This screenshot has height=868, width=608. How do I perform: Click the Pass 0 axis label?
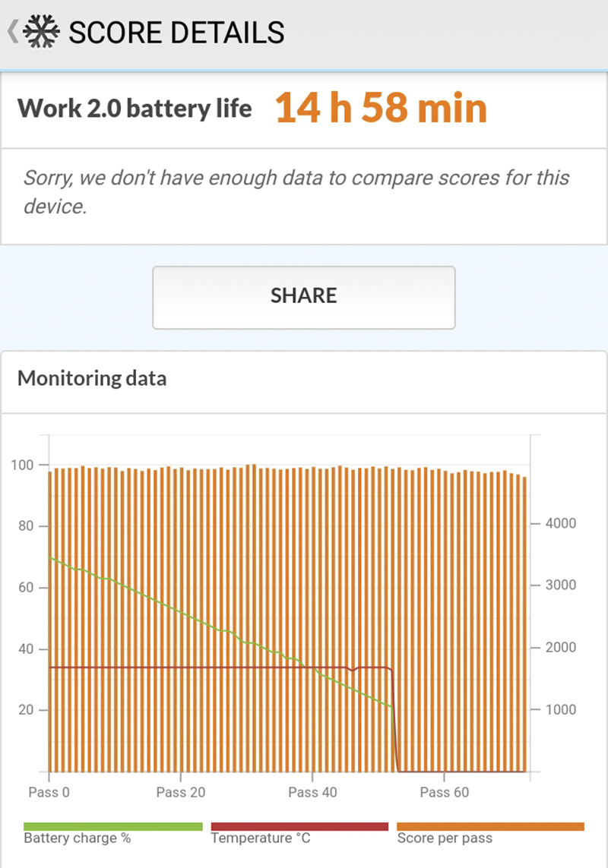pos(49,793)
